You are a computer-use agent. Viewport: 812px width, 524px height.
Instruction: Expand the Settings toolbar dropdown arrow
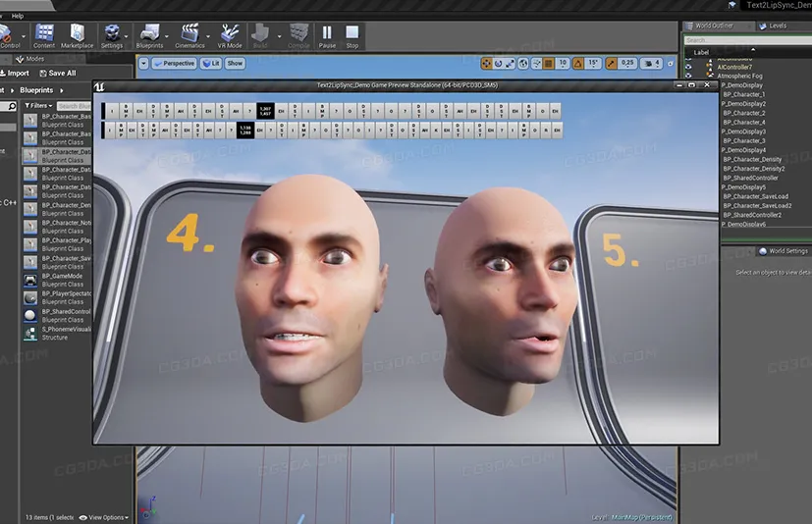tap(127, 36)
